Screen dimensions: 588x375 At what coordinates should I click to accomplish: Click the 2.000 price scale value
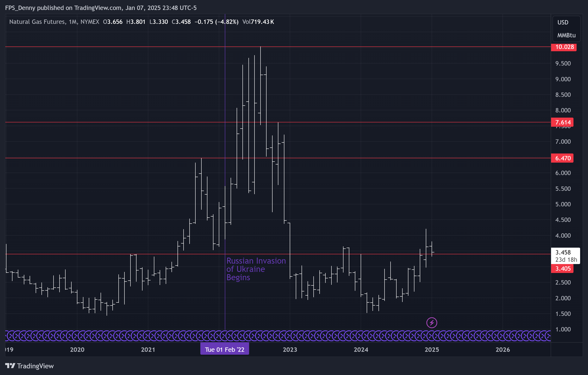[x=563, y=298]
